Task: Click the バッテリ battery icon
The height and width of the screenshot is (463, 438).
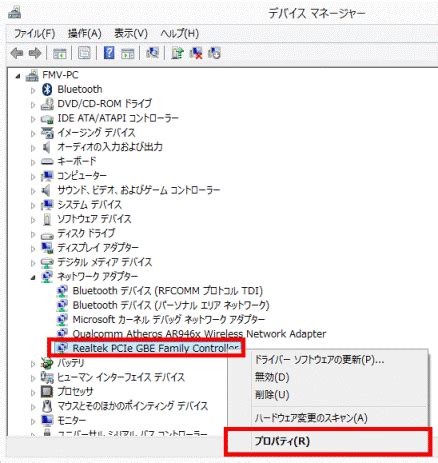Action: [x=47, y=363]
